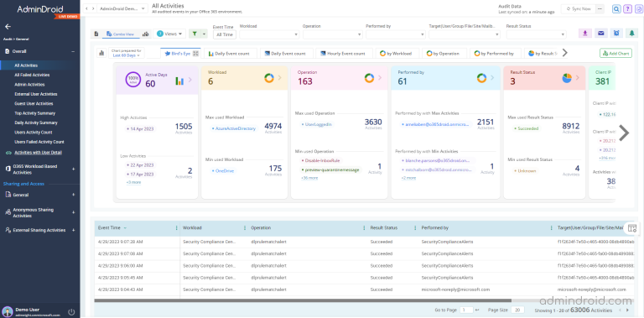Click the Go to Page input field
This screenshot has width=644, height=318.
pos(466,310)
